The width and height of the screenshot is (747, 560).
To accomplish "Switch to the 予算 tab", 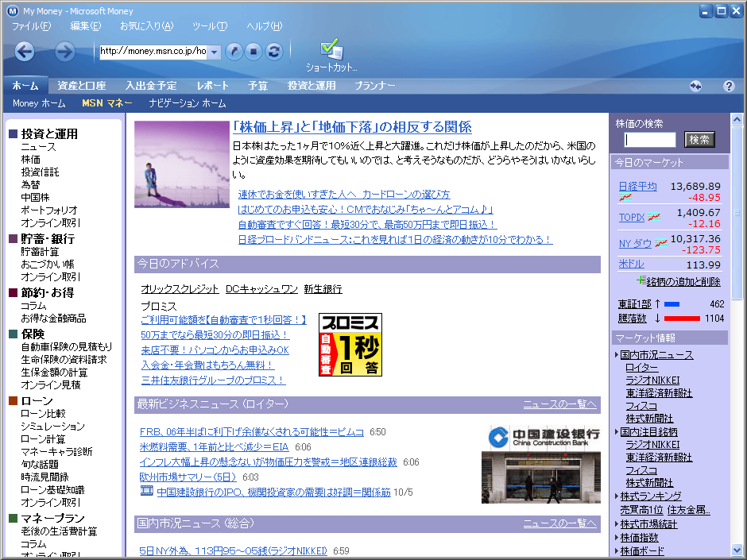I will coord(257,86).
